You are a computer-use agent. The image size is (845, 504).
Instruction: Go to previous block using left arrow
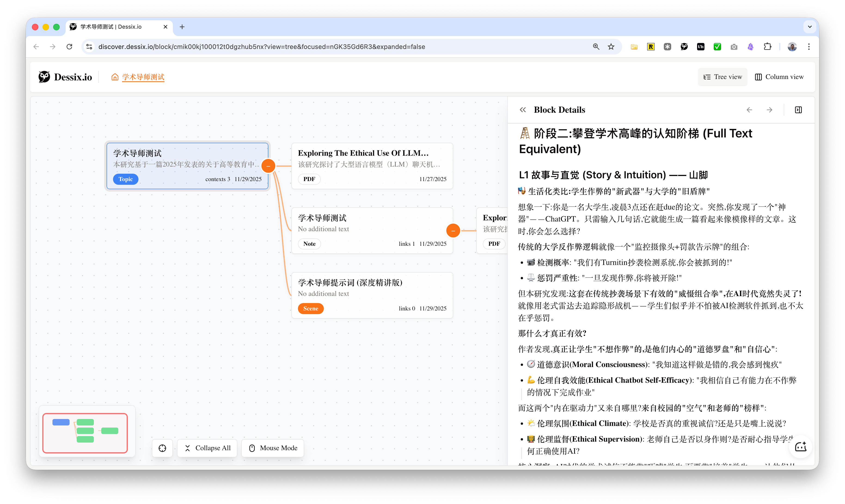click(x=749, y=110)
